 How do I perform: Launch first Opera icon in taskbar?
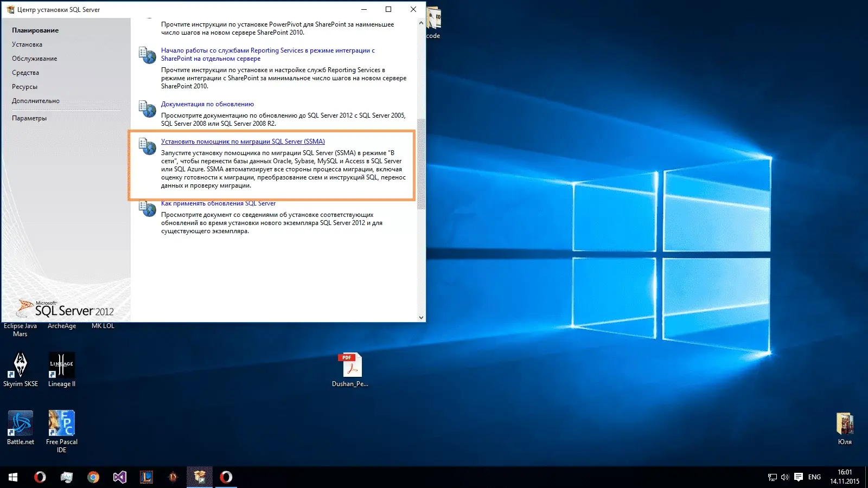40,477
